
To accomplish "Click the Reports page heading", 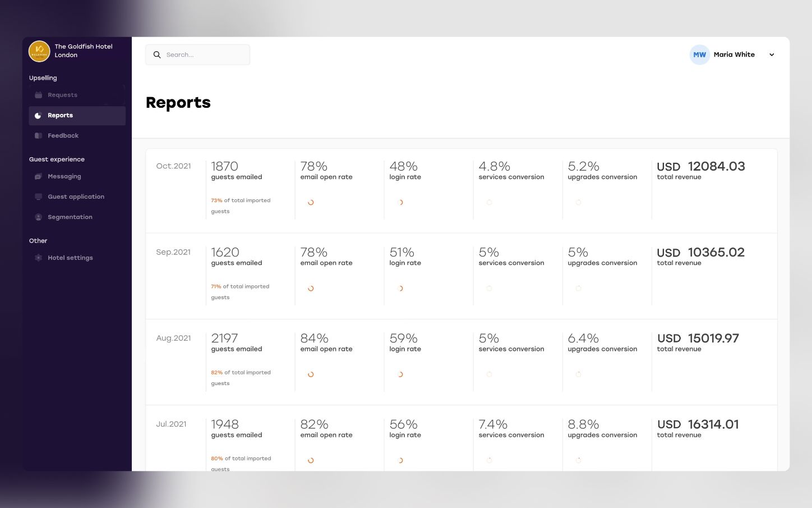I will [178, 103].
